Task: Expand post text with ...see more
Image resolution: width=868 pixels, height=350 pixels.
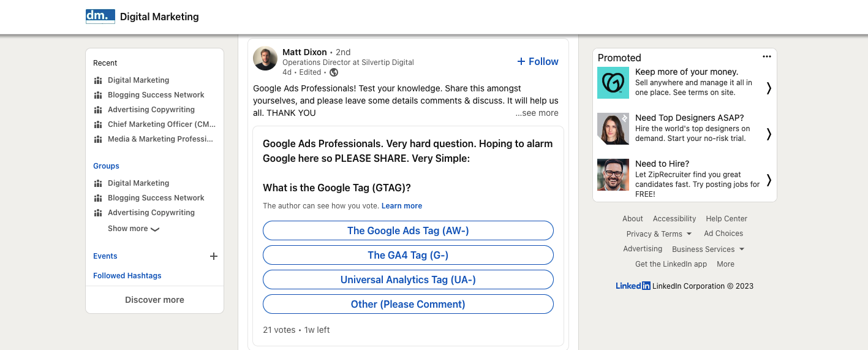Action: (x=537, y=113)
